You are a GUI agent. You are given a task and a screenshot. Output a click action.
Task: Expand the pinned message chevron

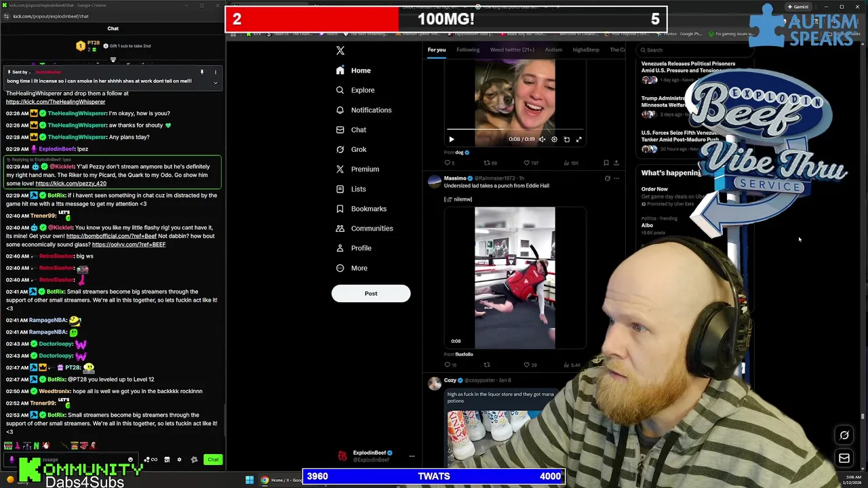215,83
